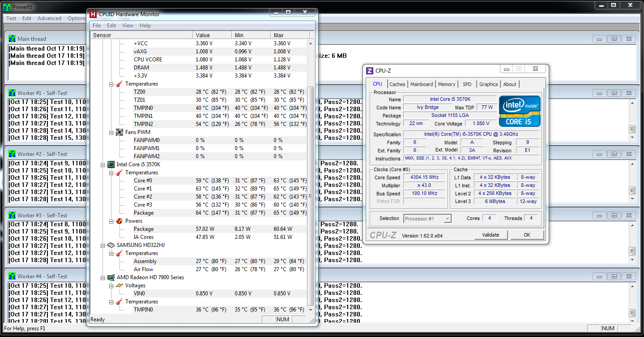The image size is (644, 337).
Task: Click the CPU-Z title bar icon
Action: (x=370, y=71)
